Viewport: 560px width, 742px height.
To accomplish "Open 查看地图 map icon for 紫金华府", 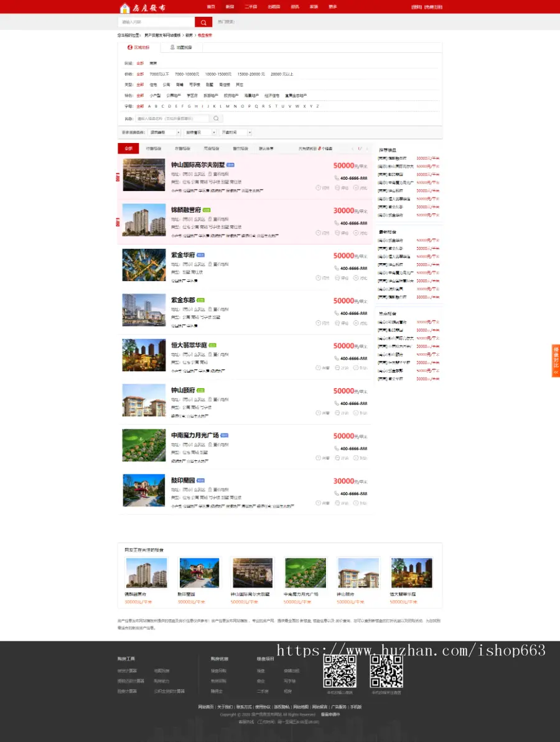I will [218, 264].
